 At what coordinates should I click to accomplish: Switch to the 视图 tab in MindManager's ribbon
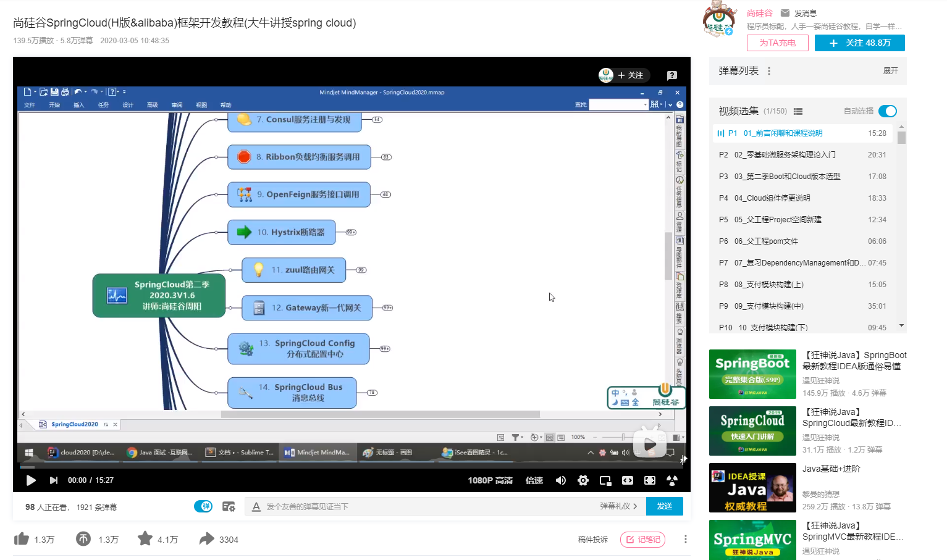point(201,104)
